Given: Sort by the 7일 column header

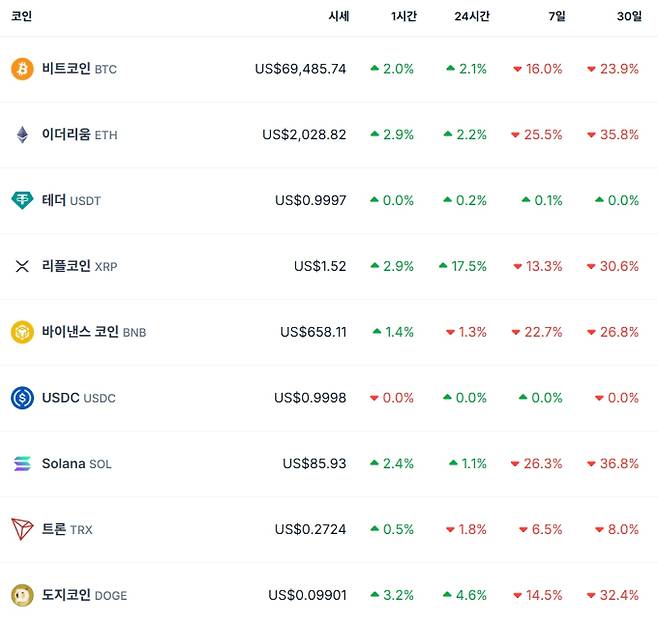Looking at the screenshot, I should pyautogui.click(x=555, y=17).
